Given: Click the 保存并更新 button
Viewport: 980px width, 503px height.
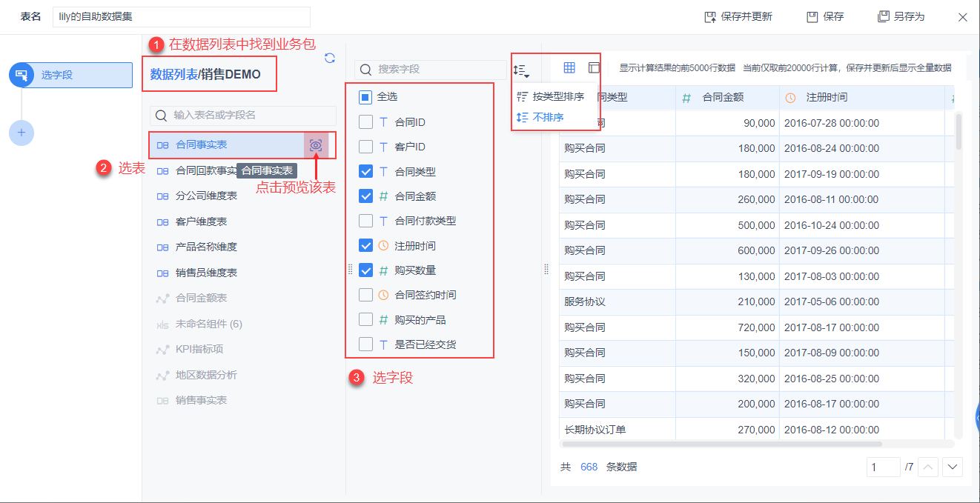Looking at the screenshot, I should click(x=738, y=16).
